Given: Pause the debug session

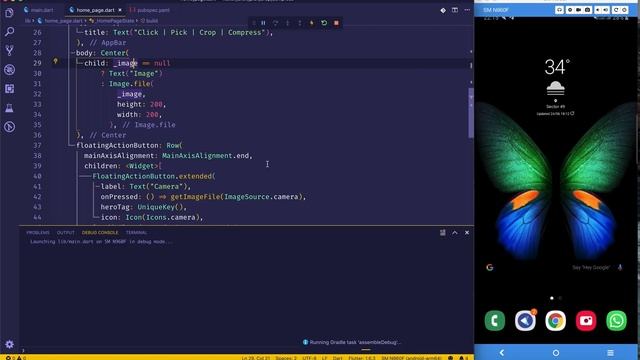Looking at the screenshot, I should pyautogui.click(x=263, y=23).
